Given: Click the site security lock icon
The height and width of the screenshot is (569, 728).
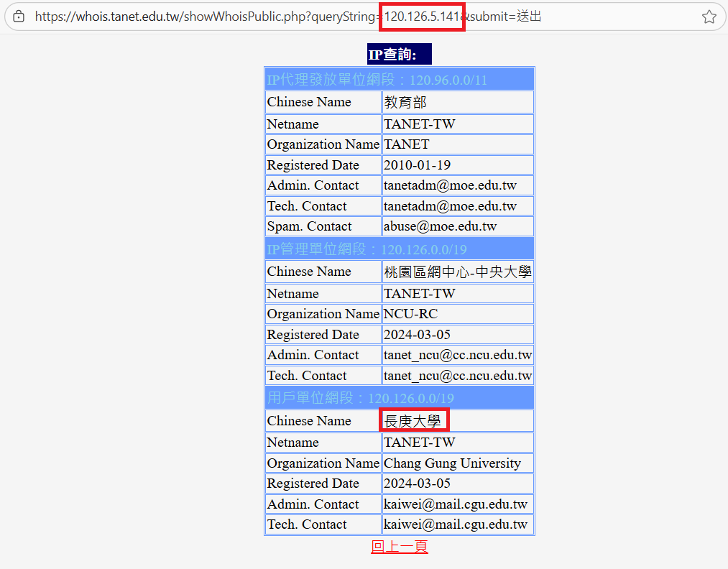Looking at the screenshot, I should pos(19,17).
